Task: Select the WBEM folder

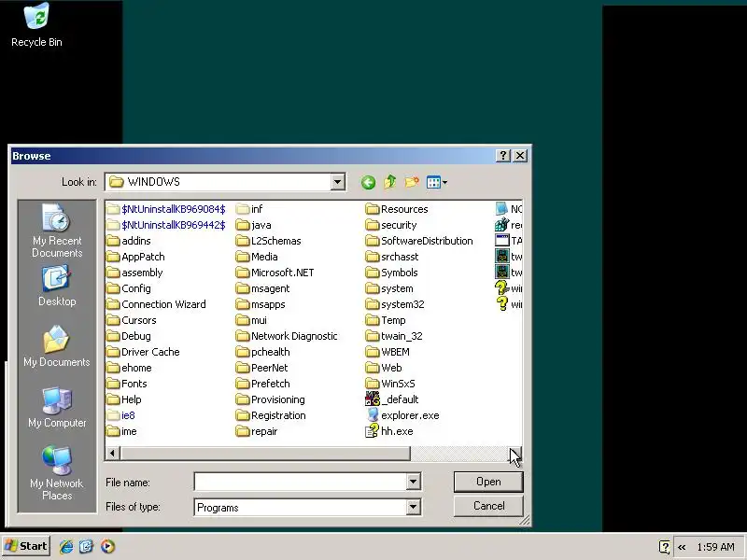Action: pyautogui.click(x=388, y=352)
